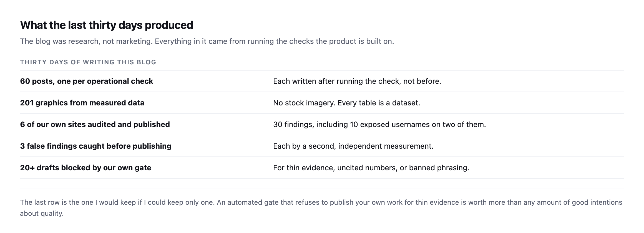Click 'For thin evidence, uncited numbers, or banned phrasing.'
Screen dimensions: 644x233
click(x=371, y=168)
